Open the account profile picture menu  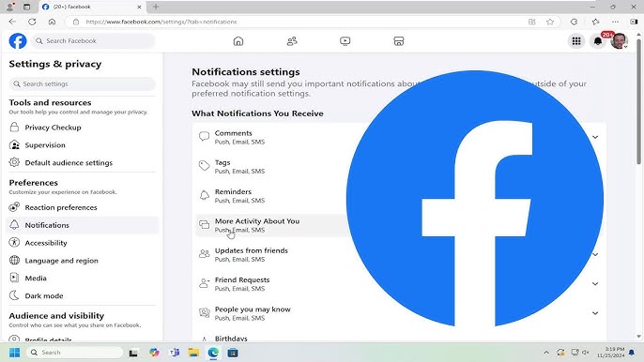coord(619,41)
